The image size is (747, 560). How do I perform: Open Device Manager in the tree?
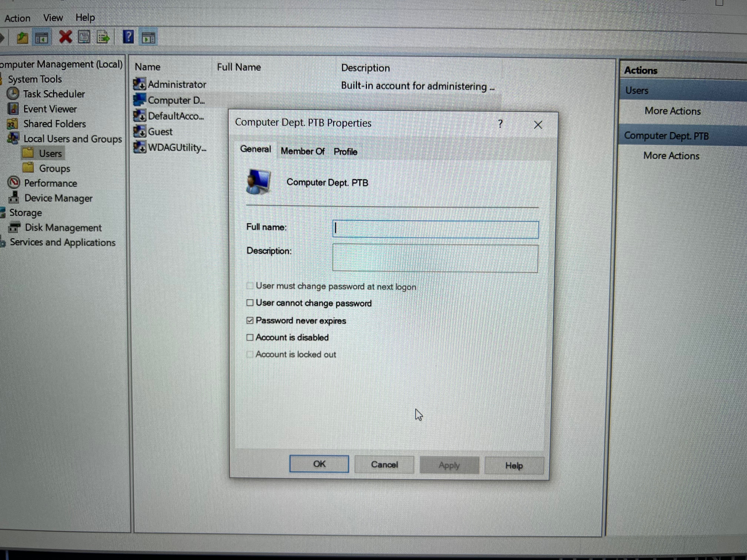(58, 198)
